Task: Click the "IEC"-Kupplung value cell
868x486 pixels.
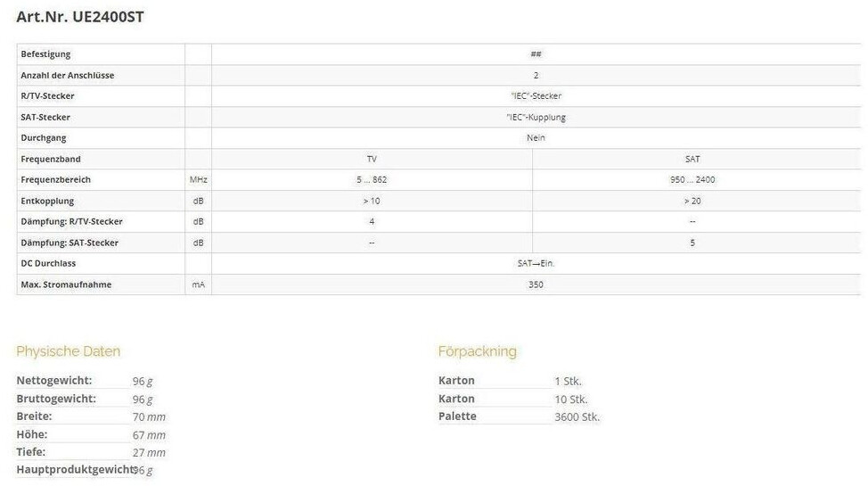Action: pos(536,117)
